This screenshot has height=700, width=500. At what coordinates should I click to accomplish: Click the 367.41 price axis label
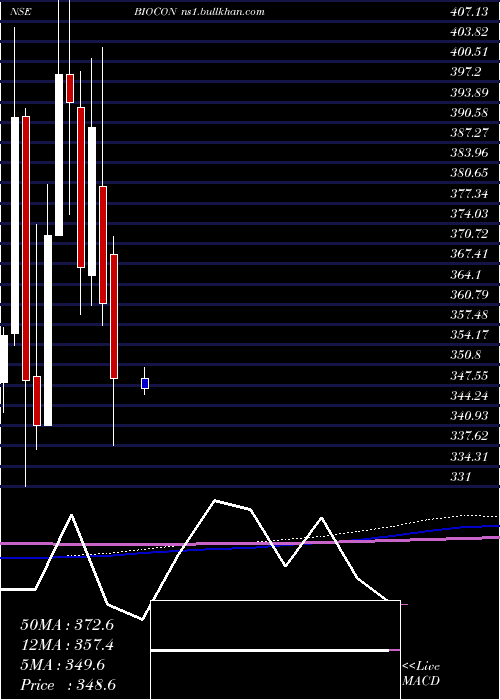pos(469,254)
